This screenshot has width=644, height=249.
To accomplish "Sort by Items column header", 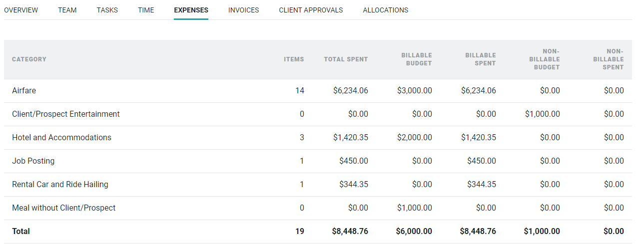I will point(294,59).
